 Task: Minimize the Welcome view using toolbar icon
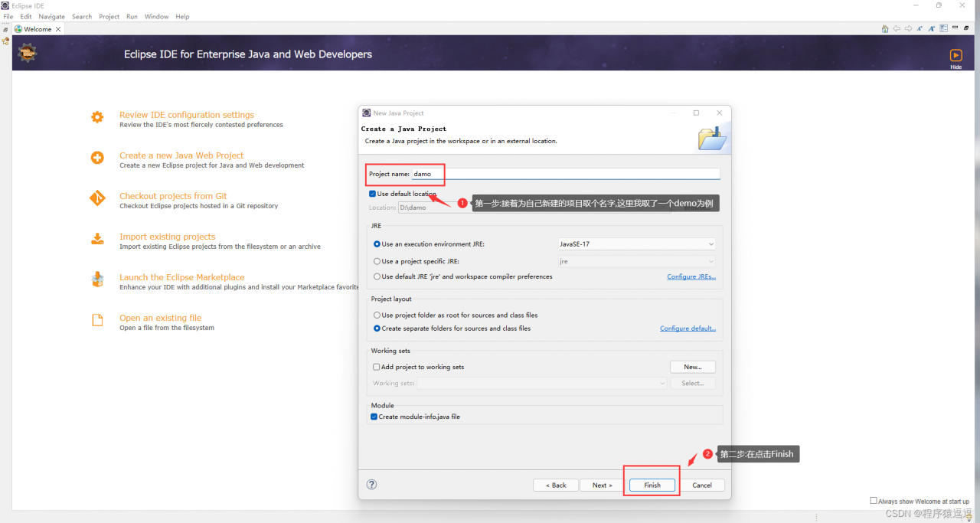tap(955, 27)
